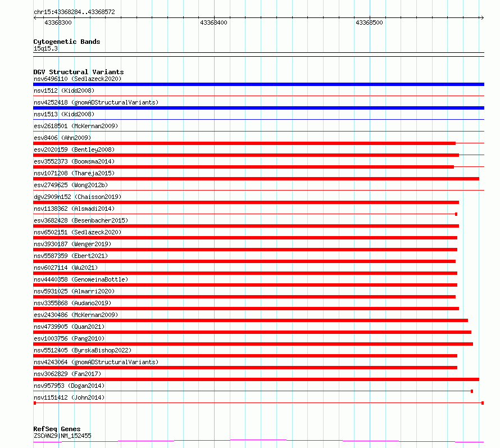Click the ZSCAN29|NM_152455 gene label

(x=62, y=436)
